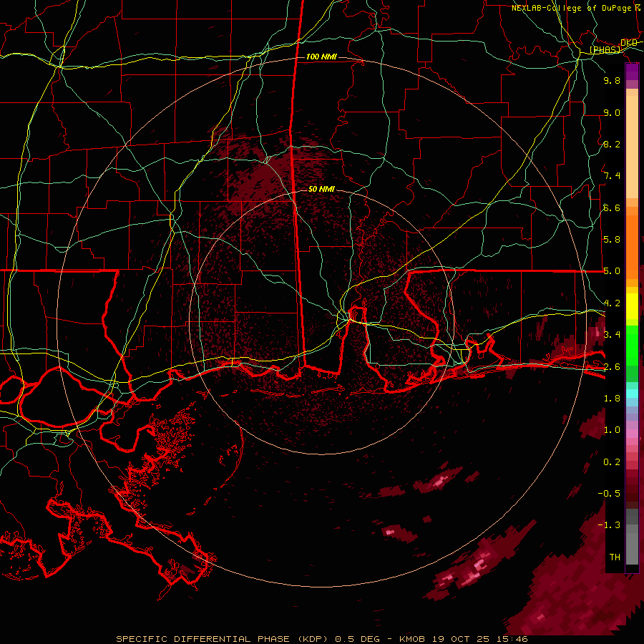Click the [PHAS] unit label
Viewport: 644px width, 644px height.
tap(605, 49)
